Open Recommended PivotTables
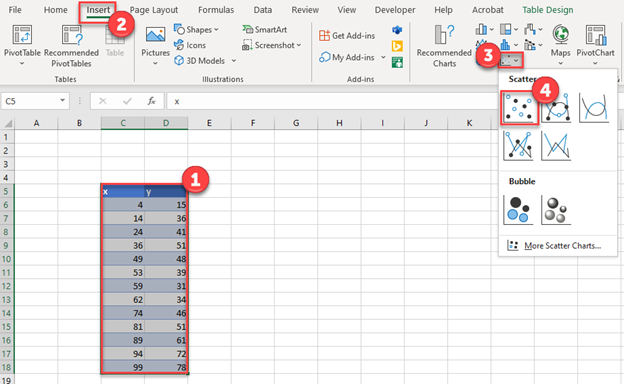624x384 pixels. (71, 47)
